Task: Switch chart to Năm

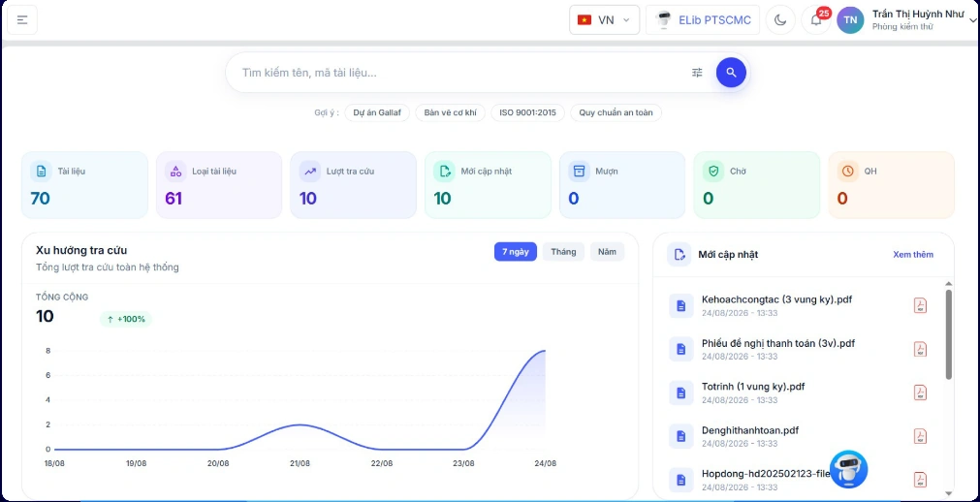Action: (607, 252)
